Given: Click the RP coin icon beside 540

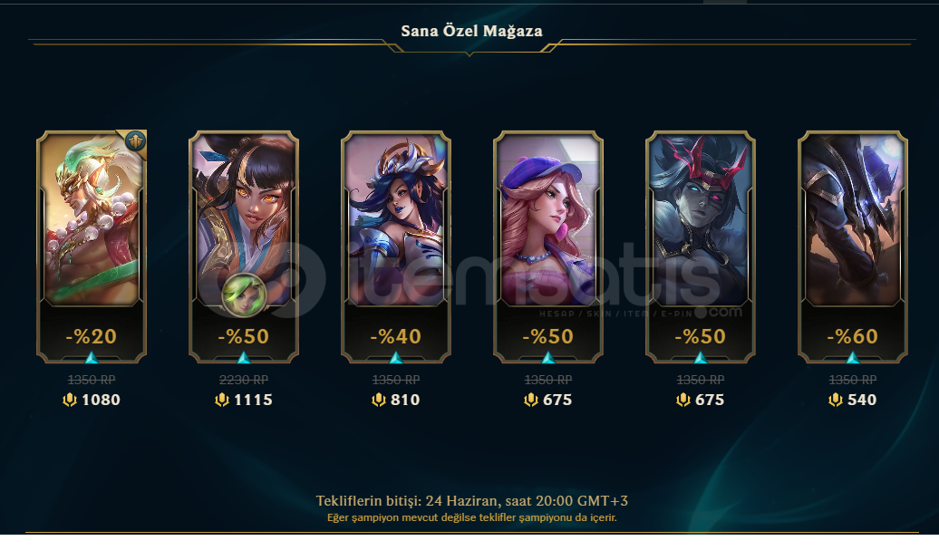Looking at the screenshot, I should (x=836, y=400).
